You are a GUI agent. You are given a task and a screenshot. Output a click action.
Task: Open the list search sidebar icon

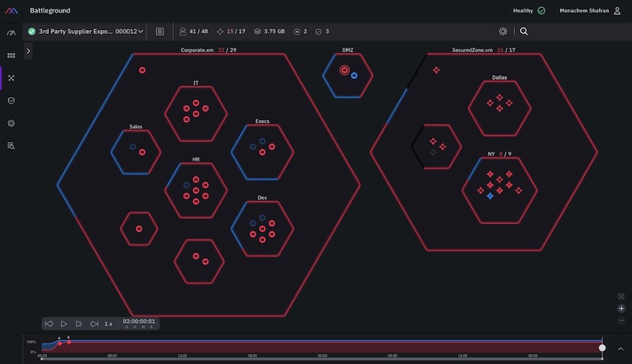click(x=11, y=146)
